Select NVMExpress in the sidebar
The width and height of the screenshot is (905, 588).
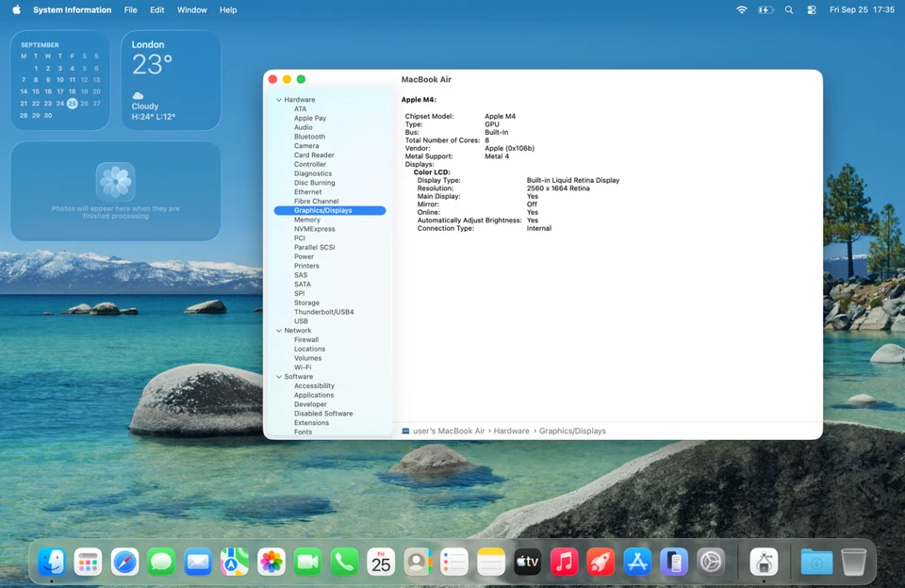tap(314, 229)
